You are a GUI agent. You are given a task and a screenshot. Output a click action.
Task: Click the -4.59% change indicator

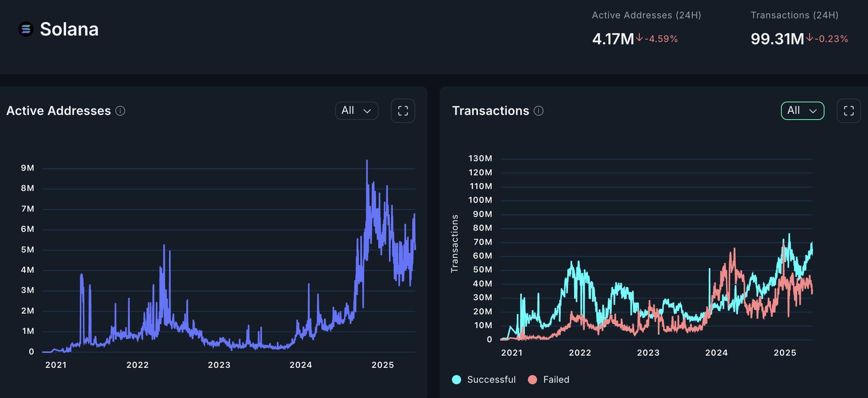pyautogui.click(x=657, y=39)
